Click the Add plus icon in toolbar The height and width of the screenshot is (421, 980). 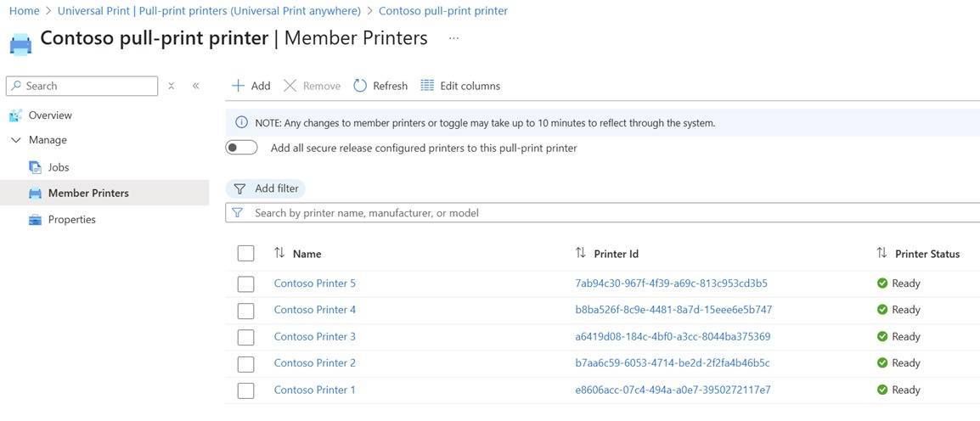[x=239, y=86]
